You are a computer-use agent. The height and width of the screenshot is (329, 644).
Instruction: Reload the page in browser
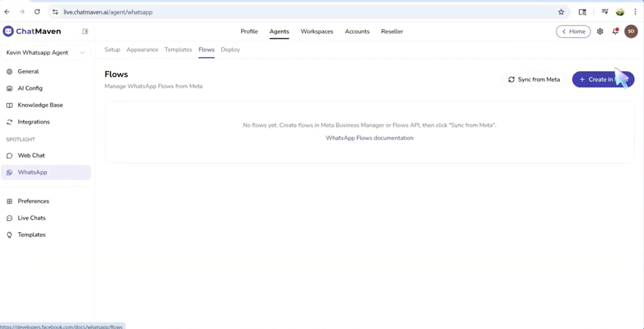[37, 12]
